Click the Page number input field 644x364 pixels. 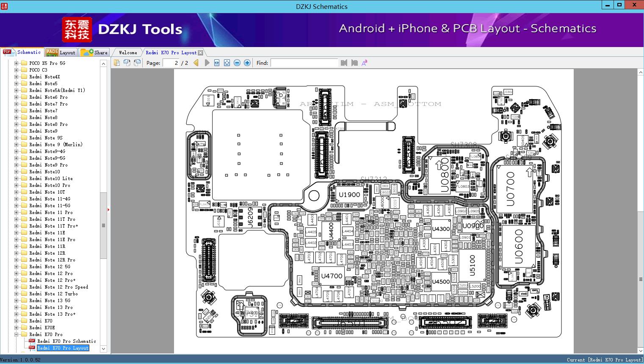pos(170,63)
